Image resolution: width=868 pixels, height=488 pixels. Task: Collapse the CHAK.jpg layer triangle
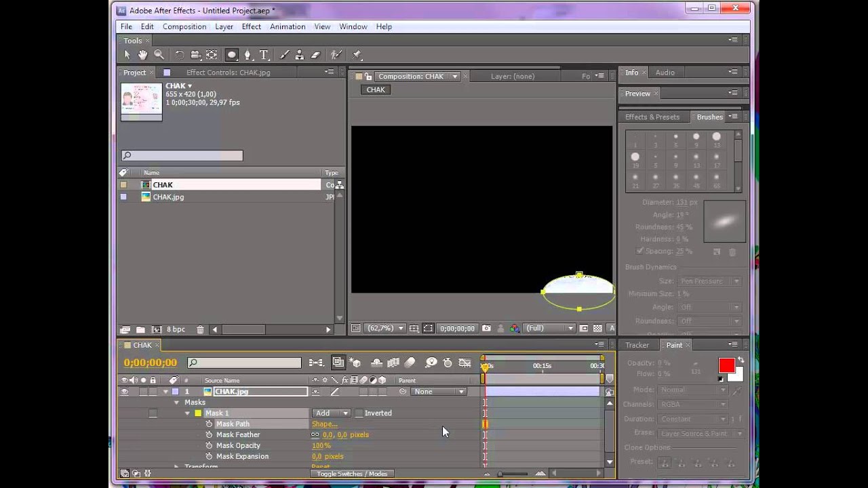tap(165, 392)
